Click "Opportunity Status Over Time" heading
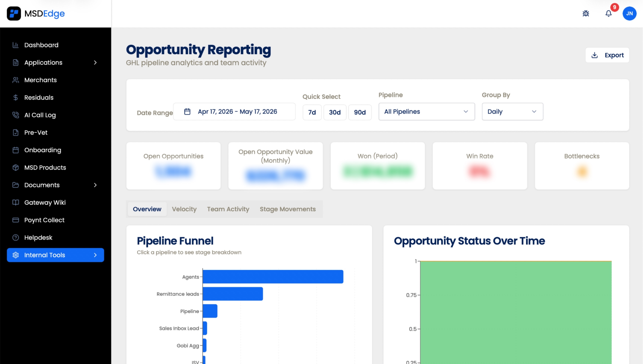Image resolution: width=643 pixels, height=364 pixels. [x=469, y=241]
